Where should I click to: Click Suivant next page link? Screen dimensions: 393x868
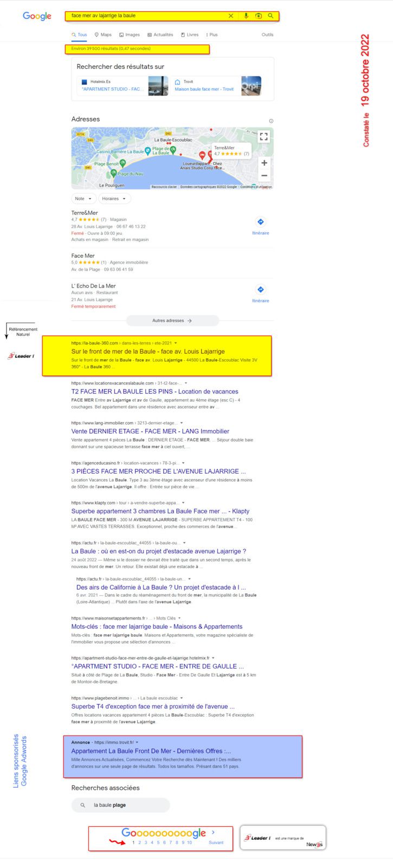click(x=216, y=843)
